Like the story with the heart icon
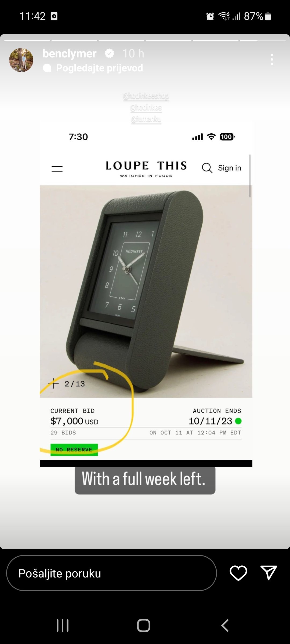 pyautogui.click(x=238, y=573)
